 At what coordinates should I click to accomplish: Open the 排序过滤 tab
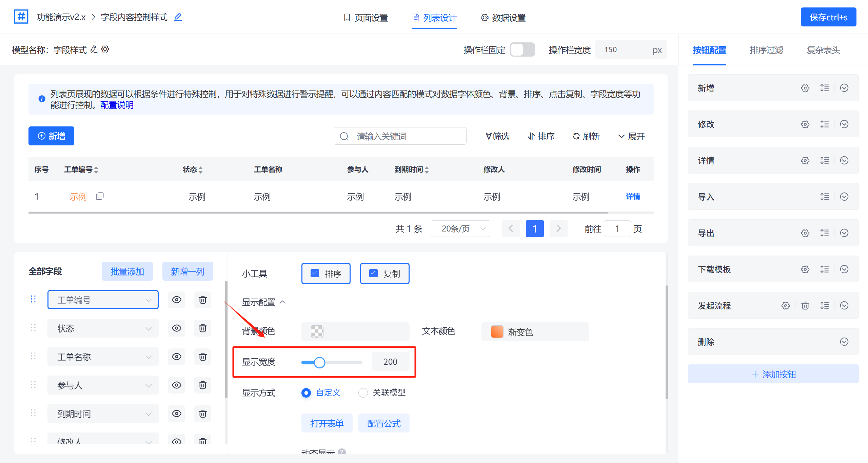[766, 50]
